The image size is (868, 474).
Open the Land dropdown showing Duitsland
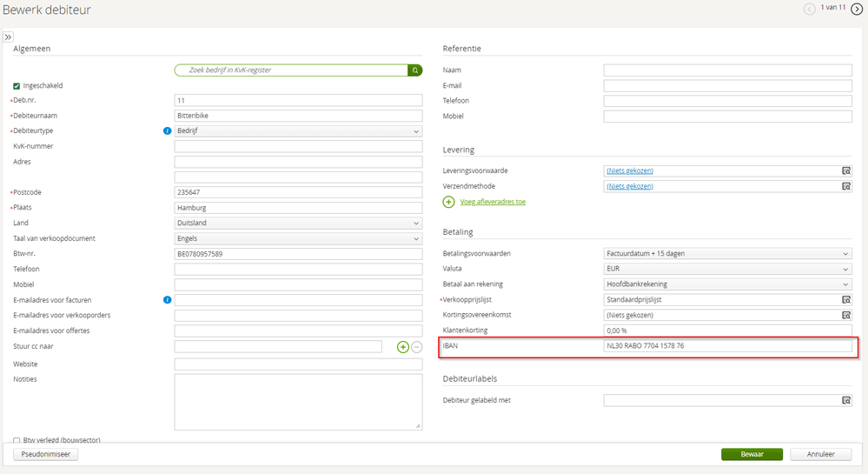[298, 224]
